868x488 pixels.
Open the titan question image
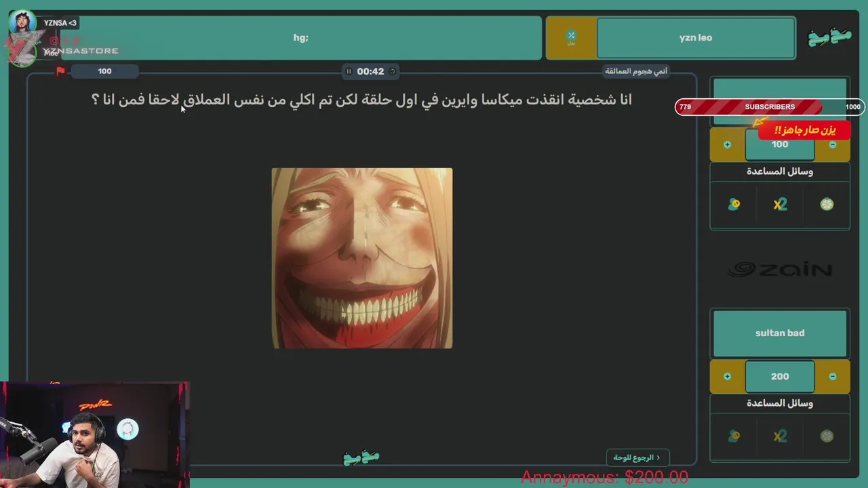pos(362,258)
